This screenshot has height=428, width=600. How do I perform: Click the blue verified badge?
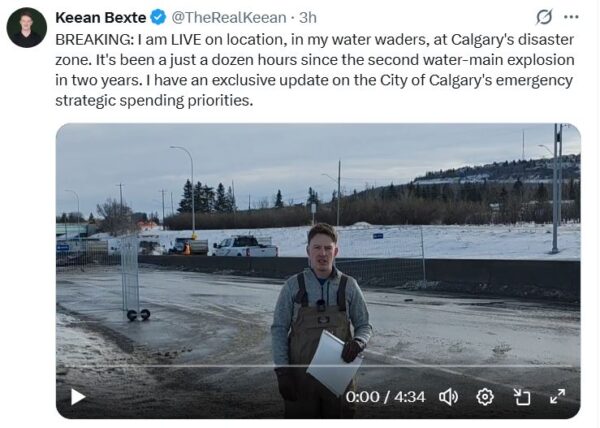(158, 17)
